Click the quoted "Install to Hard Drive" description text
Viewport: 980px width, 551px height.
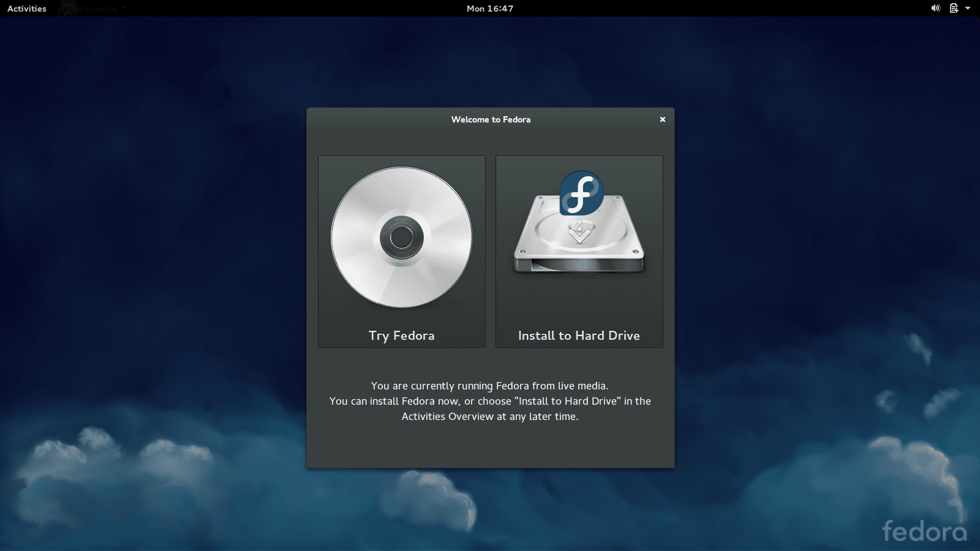[x=568, y=401]
